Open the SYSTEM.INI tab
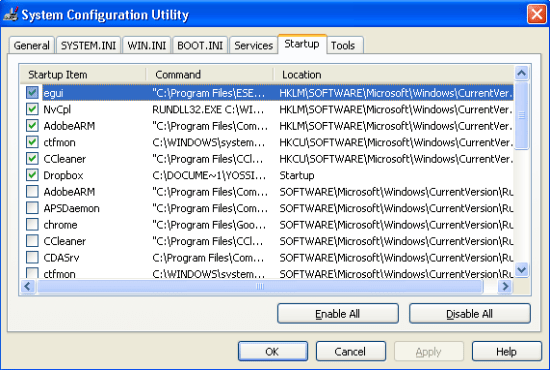This screenshot has height=370, width=550. (88, 46)
